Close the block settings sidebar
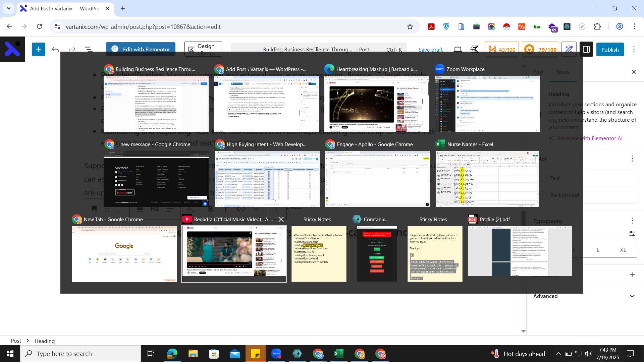This screenshot has height=362, width=644. coord(634,72)
